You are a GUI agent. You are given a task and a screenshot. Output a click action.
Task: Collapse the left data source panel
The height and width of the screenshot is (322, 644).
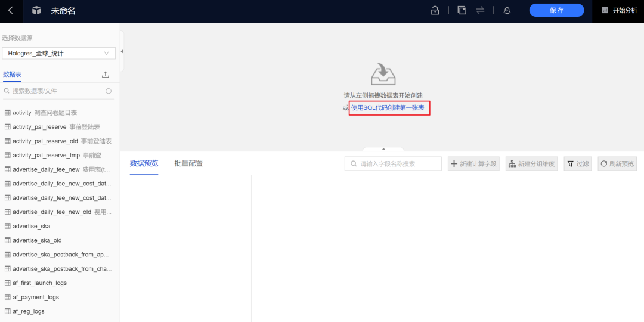coord(122,51)
